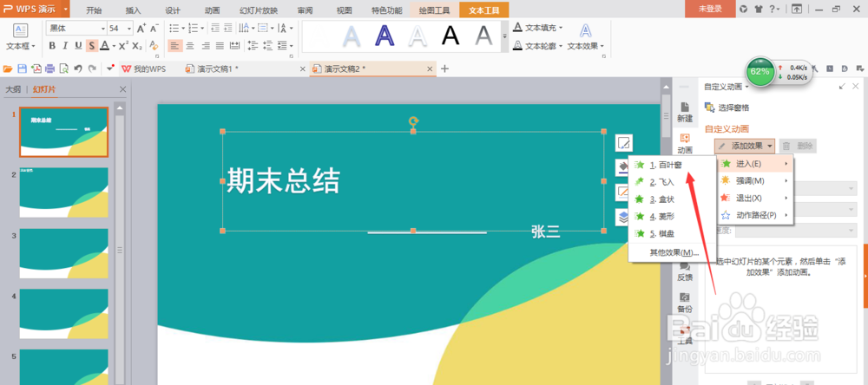Decrease font size with A- icon
This screenshot has height=385, width=868.
click(155, 29)
